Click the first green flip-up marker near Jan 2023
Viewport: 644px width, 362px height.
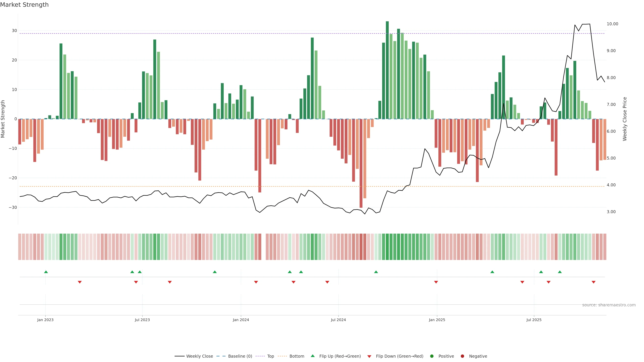click(x=46, y=272)
